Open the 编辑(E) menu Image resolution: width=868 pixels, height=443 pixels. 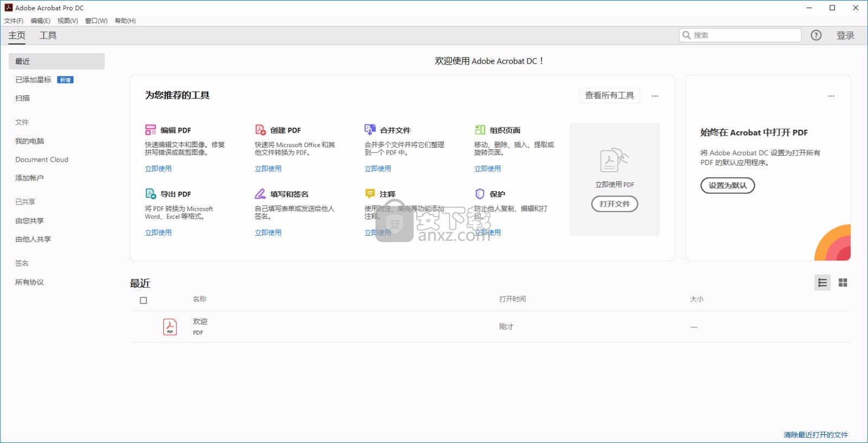tap(41, 21)
